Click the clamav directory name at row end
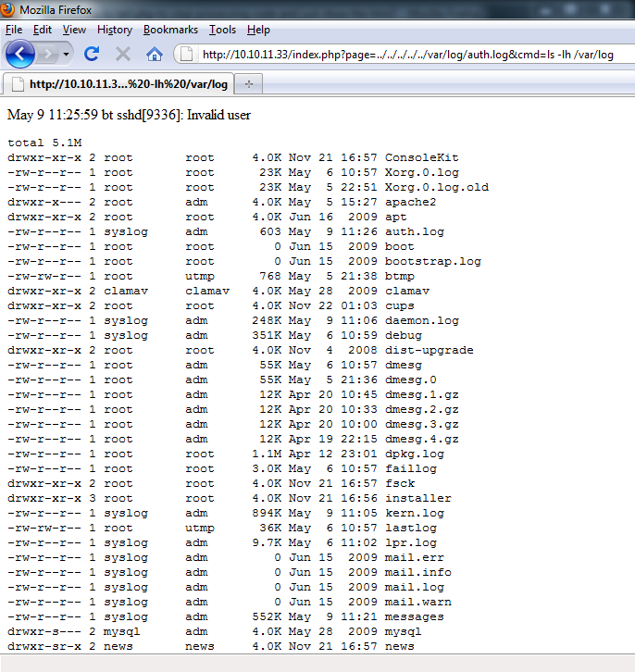Viewport: 635px width, 672px height. coord(407,291)
